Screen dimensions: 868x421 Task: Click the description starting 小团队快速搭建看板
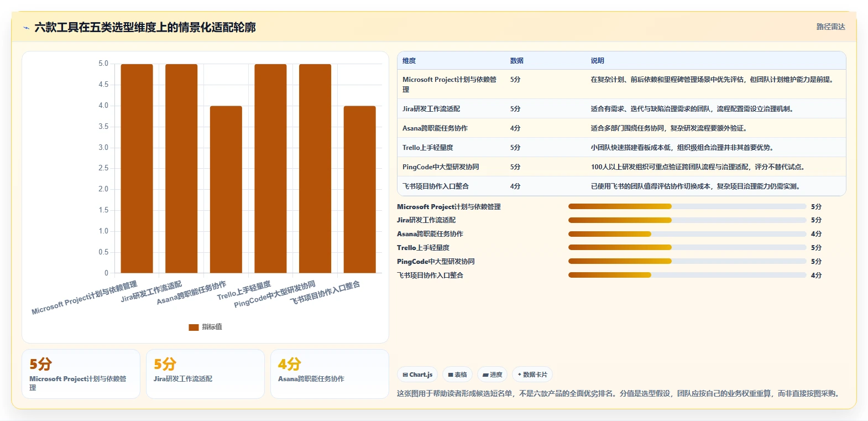(682, 148)
